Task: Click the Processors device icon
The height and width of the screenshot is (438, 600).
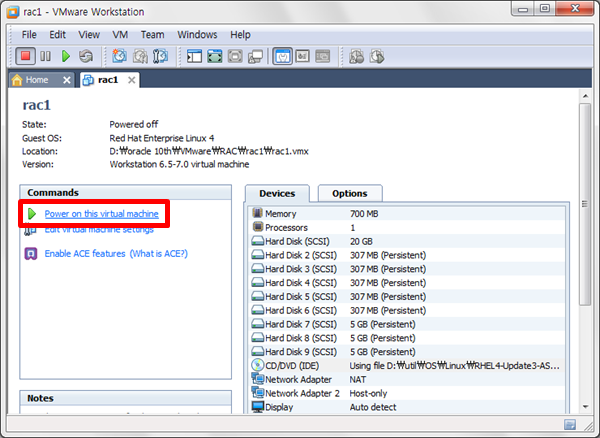Action: [x=258, y=227]
